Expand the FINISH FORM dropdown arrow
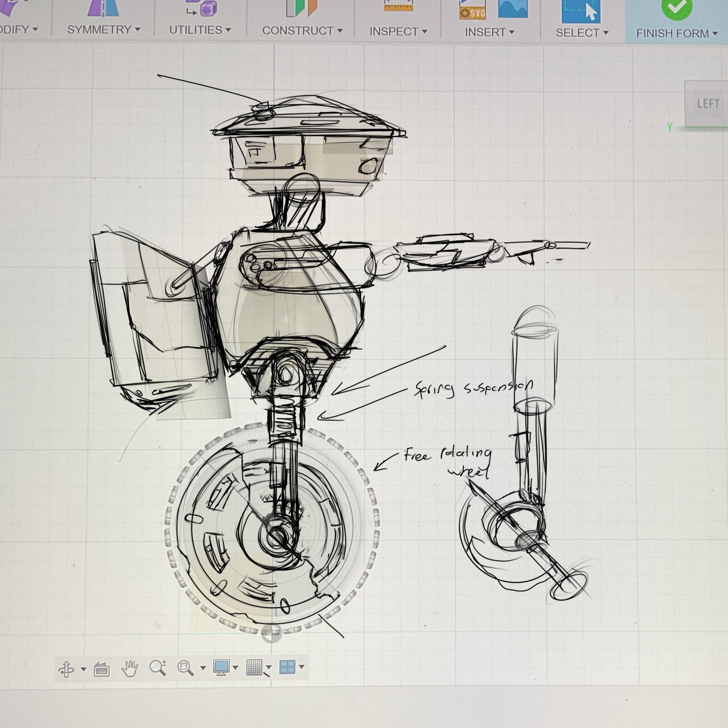 pos(715,33)
